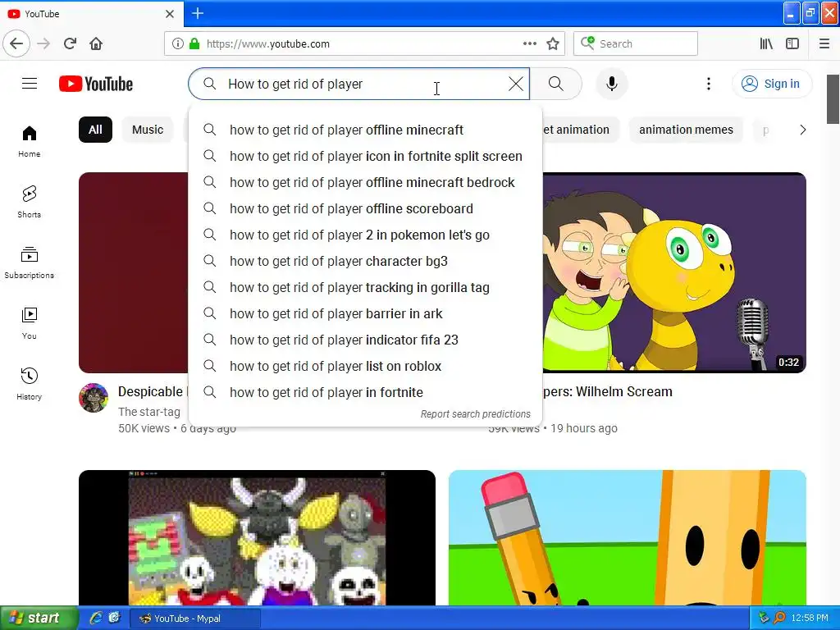Click the Sign in button
The image size is (840, 630).
point(772,84)
